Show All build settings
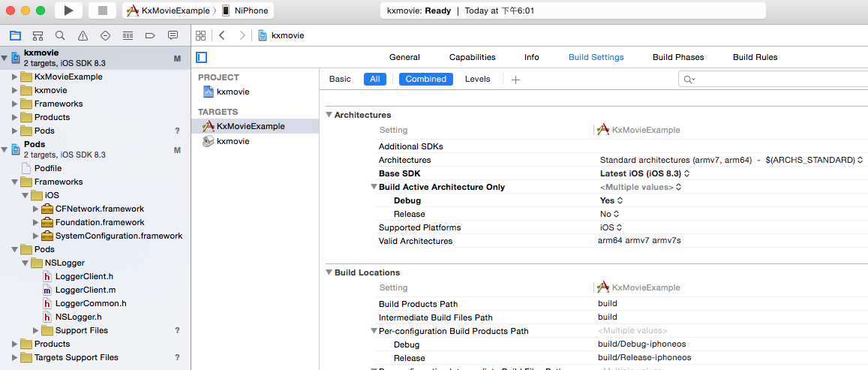868x370 pixels. (x=375, y=80)
